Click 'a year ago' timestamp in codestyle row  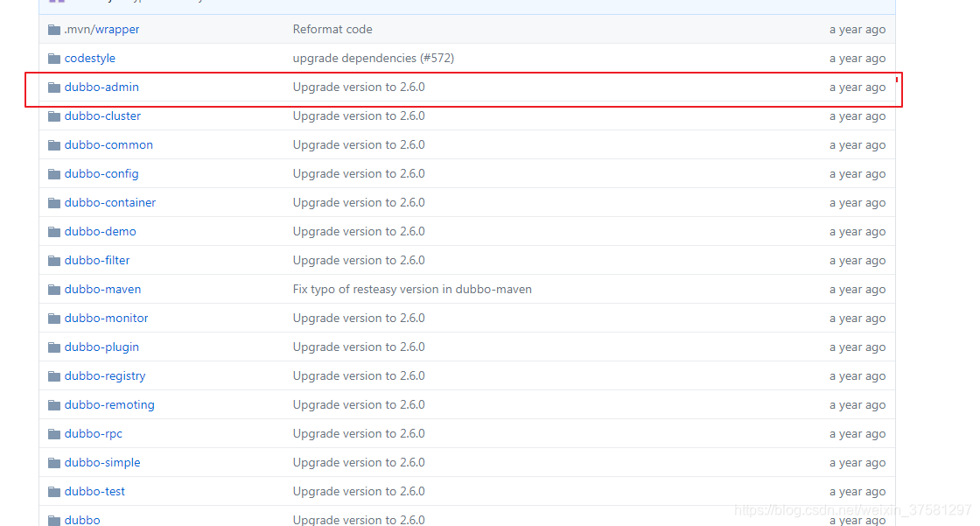click(857, 58)
